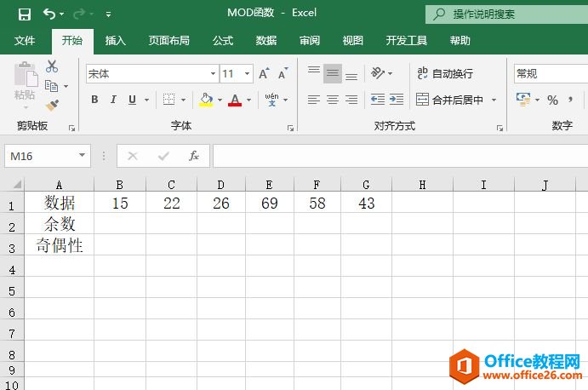Switch to the 页面布局 tab
Viewport: 588px width, 390px height.
click(168, 41)
